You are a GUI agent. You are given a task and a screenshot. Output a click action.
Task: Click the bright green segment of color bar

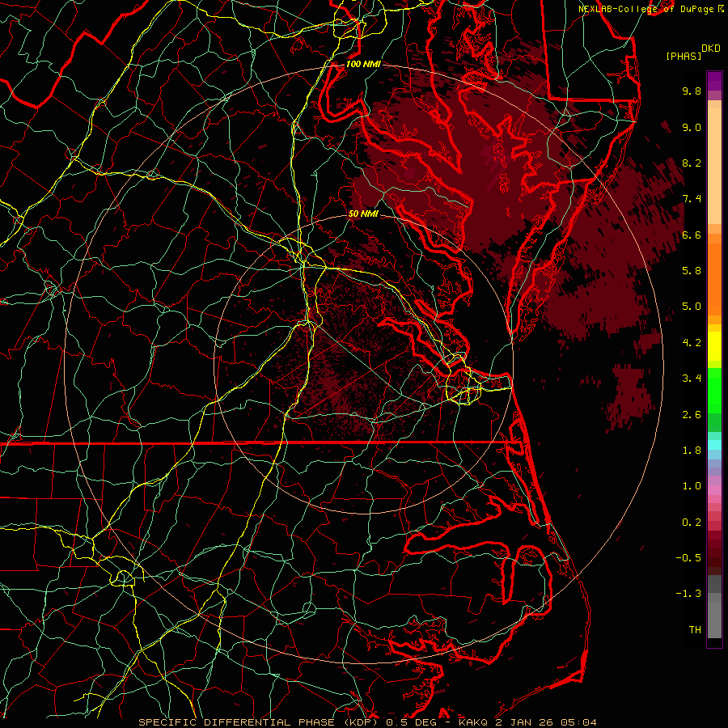714,392
